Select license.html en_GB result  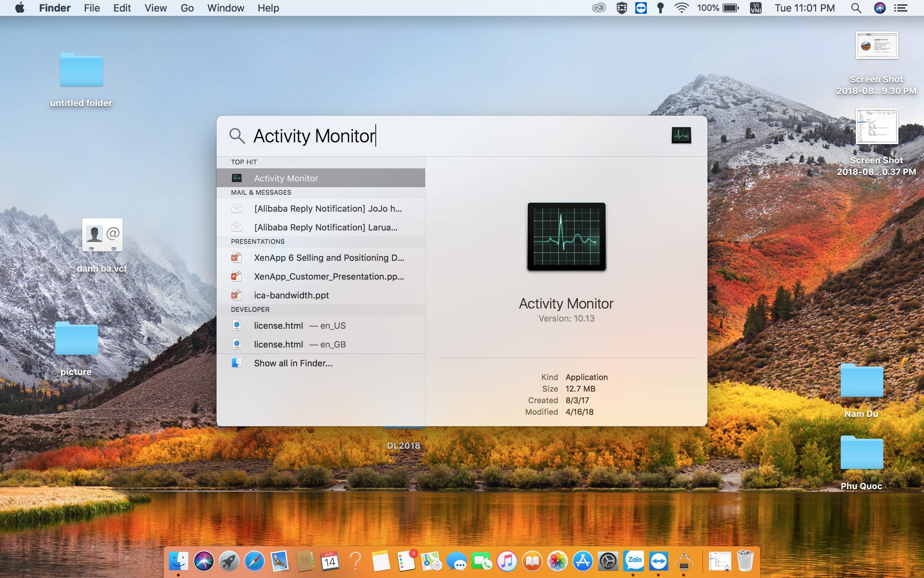321,344
